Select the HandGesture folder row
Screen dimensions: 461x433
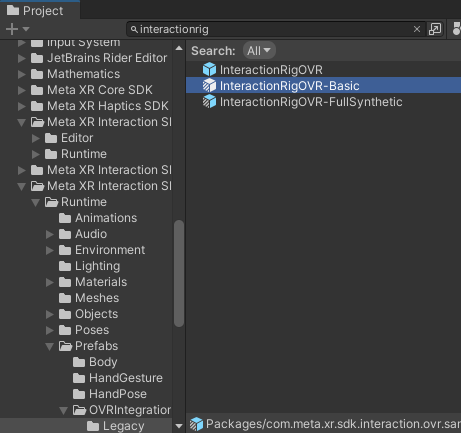[x=86, y=378]
